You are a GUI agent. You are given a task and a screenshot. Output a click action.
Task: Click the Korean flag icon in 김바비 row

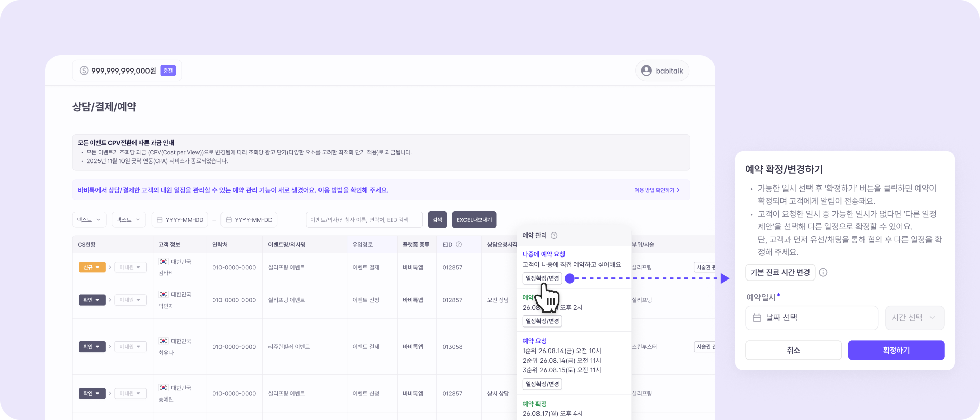(163, 262)
